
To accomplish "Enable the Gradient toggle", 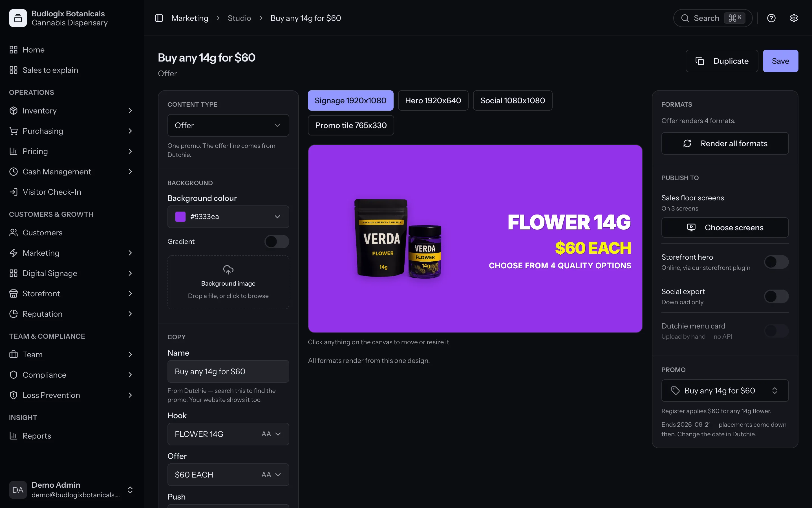I will coord(277,242).
